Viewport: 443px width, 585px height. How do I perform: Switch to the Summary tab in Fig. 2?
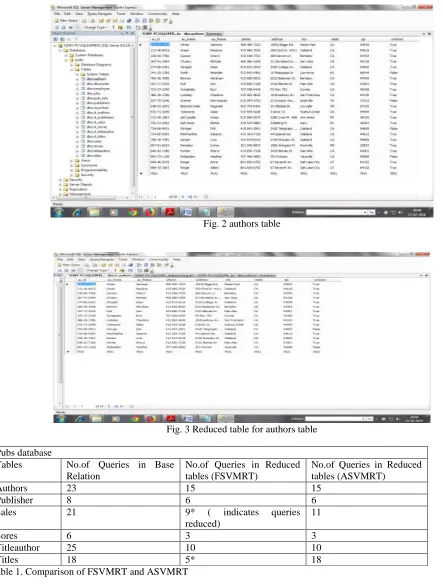click(x=214, y=34)
